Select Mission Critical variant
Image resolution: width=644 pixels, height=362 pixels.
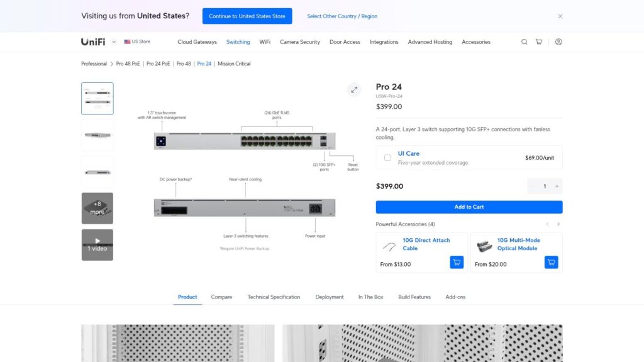tap(234, 63)
